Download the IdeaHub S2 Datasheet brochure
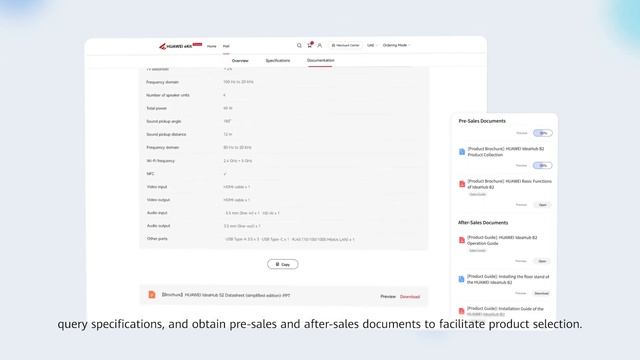The width and height of the screenshot is (640, 360). coord(410,297)
